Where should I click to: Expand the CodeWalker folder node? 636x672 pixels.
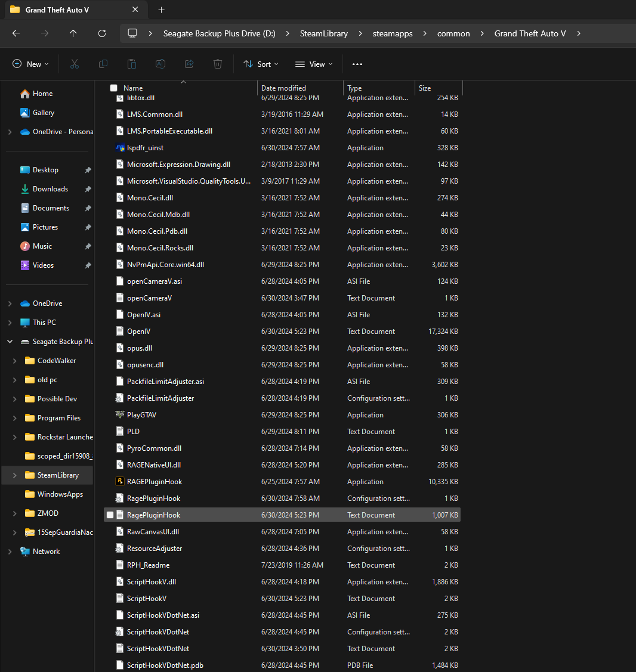click(14, 361)
